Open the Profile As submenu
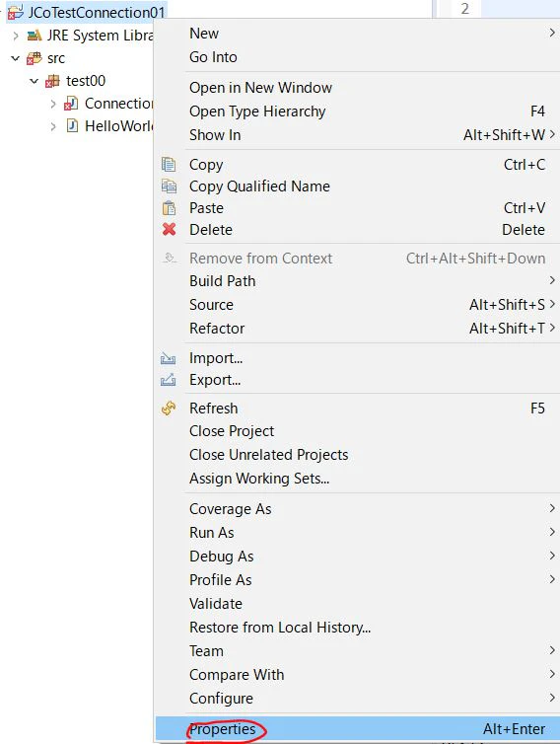 click(357, 580)
